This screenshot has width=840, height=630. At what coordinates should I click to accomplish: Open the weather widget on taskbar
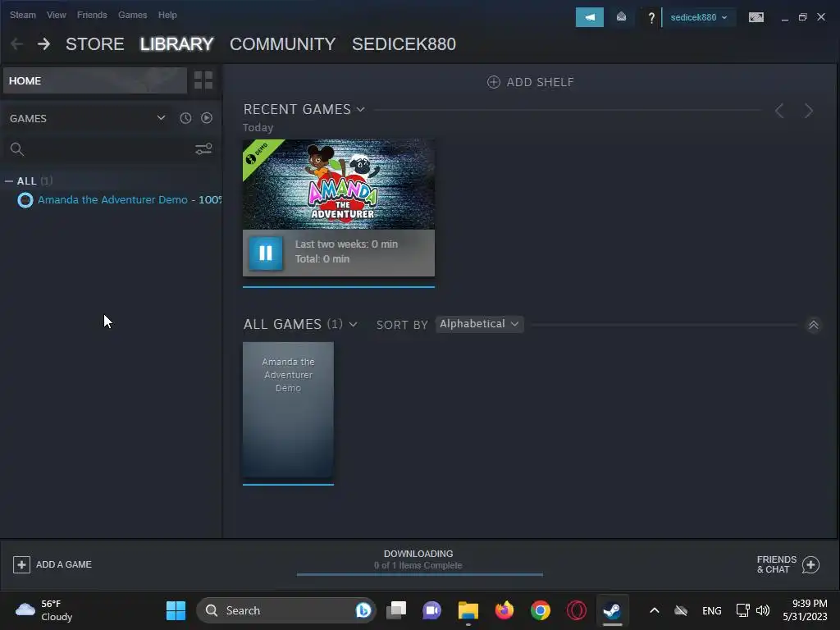44,610
